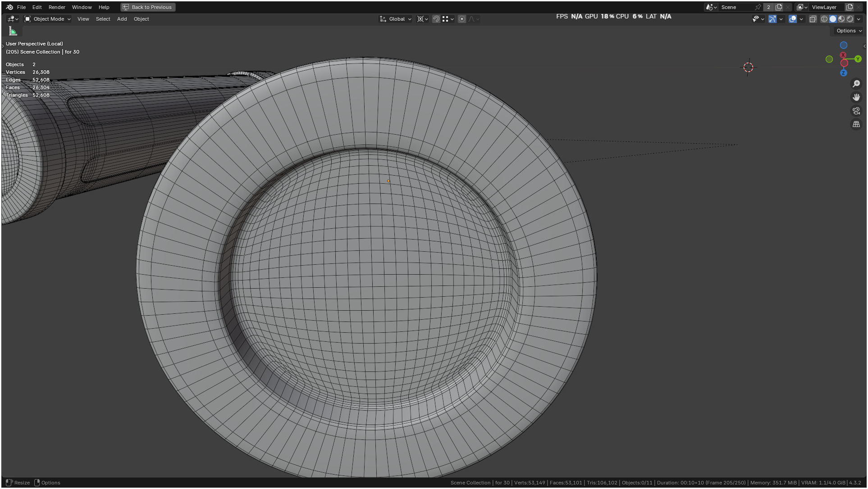Switch to wireframe viewport shading
The height and width of the screenshot is (489, 868).
pyautogui.click(x=824, y=19)
